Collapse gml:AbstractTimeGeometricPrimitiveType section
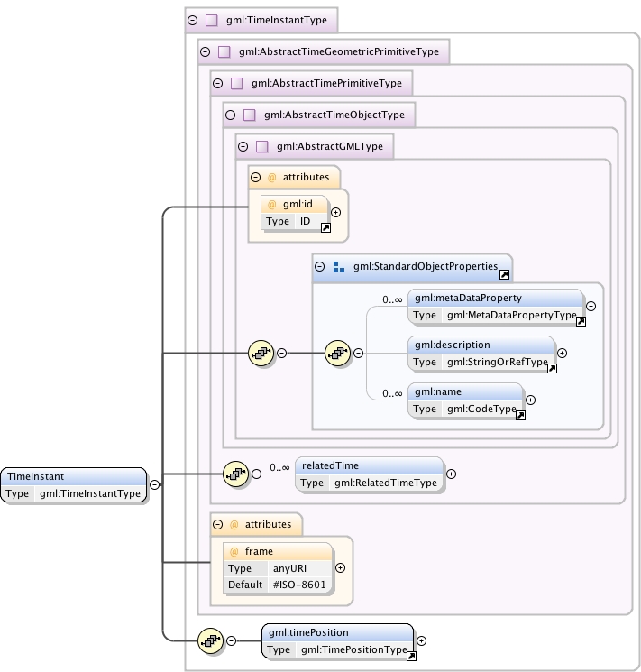Viewport: 641px width, 672px height. (206, 51)
